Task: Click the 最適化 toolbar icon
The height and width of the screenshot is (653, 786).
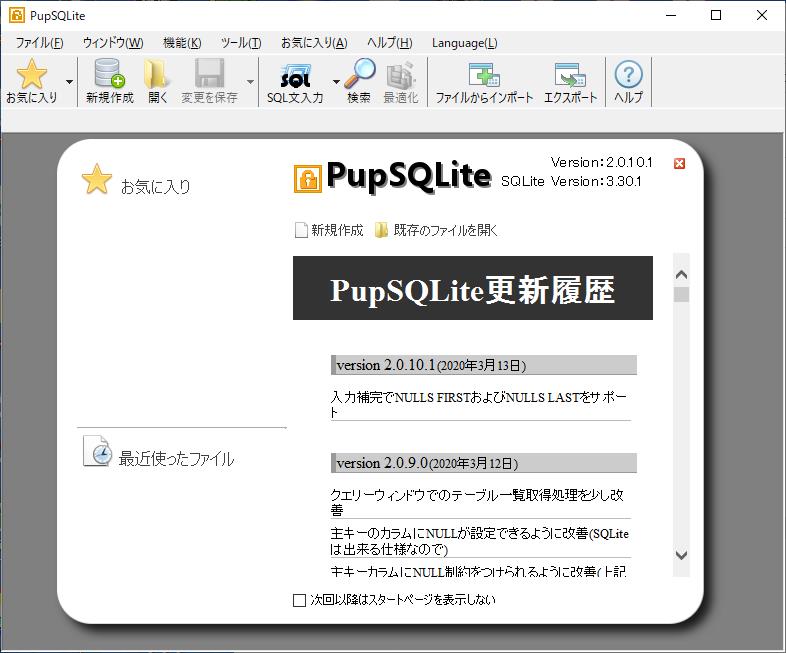Action: click(x=401, y=75)
